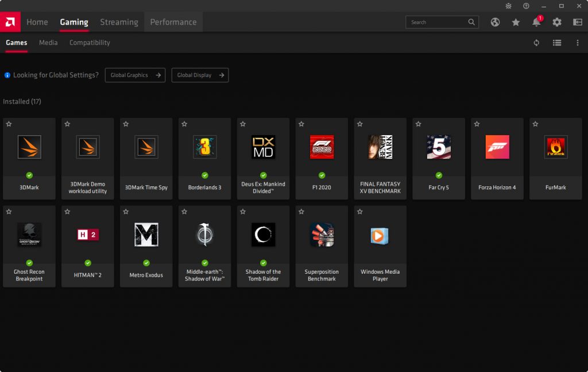
Task: Click the Search input field
Action: pos(438,22)
